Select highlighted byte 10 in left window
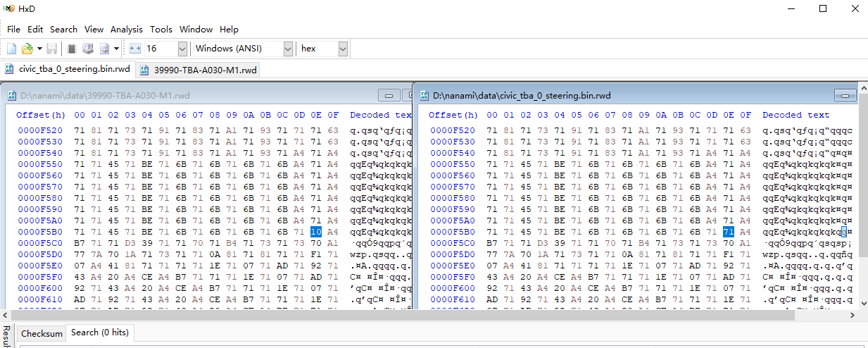 pyautogui.click(x=316, y=232)
